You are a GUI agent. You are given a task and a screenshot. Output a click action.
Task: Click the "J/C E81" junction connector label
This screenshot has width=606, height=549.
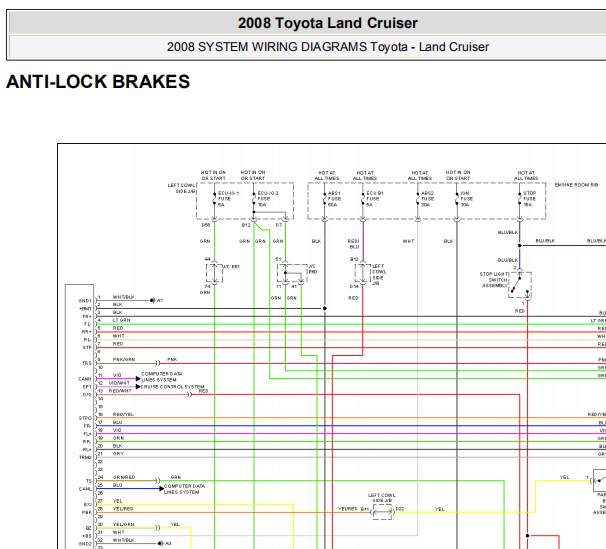click(x=231, y=267)
